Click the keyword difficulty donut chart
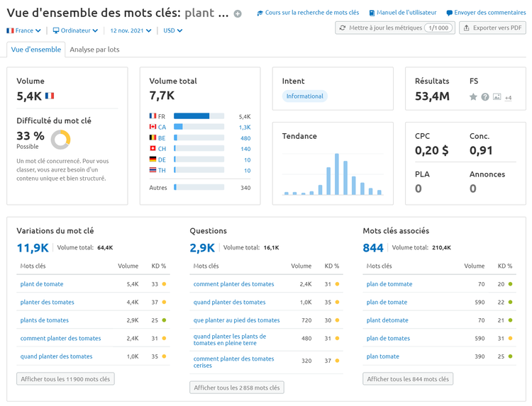The image size is (532, 406). (x=60, y=140)
